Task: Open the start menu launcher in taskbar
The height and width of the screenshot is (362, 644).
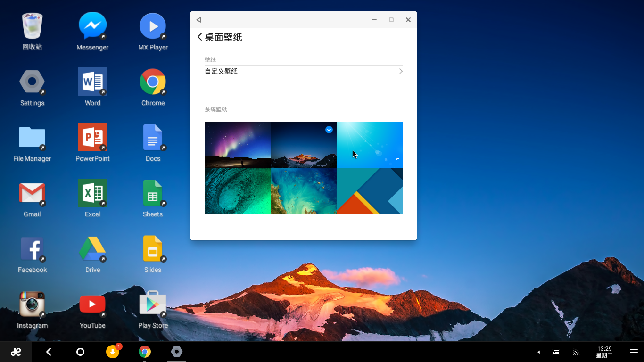Action: [x=16, y=352]
